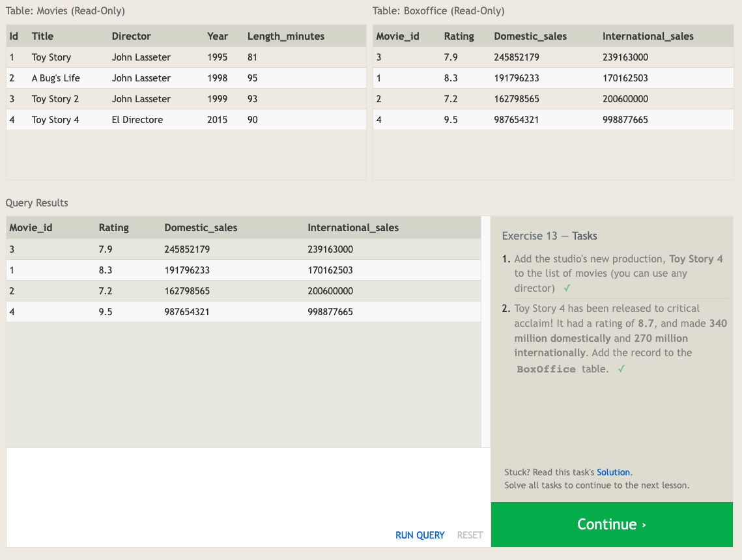Click 170162503 in Query Results

(330, 270)
